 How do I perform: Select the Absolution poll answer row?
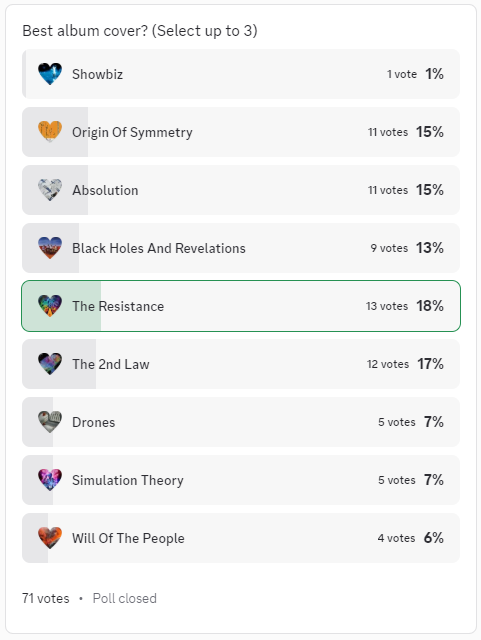(241, 190)
